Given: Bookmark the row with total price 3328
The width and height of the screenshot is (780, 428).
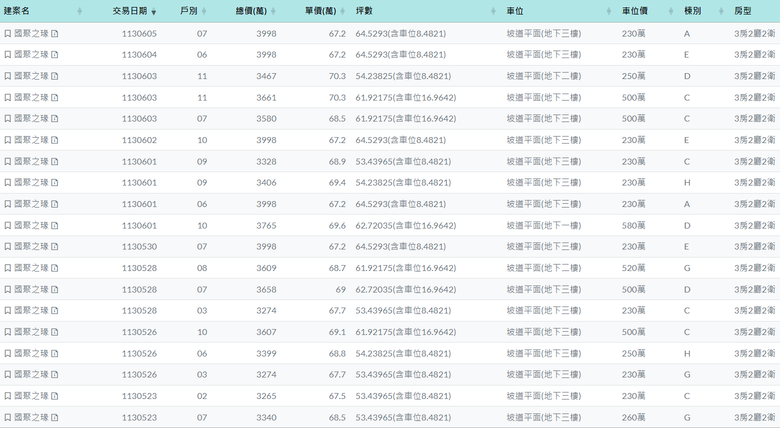Looking at the screenshot, I should [x=7, y=162].
